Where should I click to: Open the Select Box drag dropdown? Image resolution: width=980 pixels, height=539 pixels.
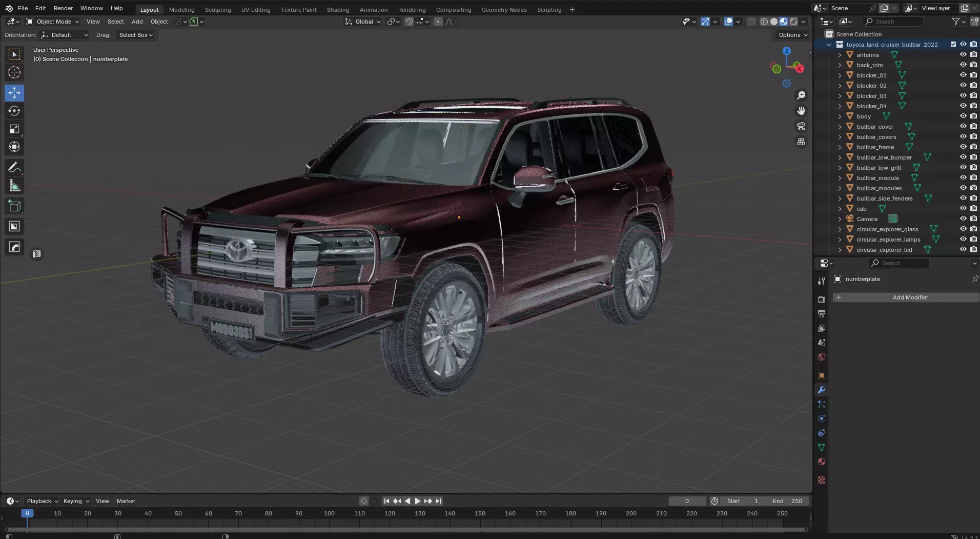(136, 35)
